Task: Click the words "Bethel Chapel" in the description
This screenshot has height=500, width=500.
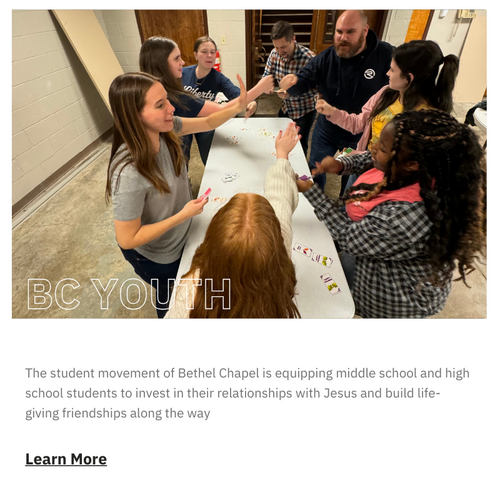Action: (219, 373)
